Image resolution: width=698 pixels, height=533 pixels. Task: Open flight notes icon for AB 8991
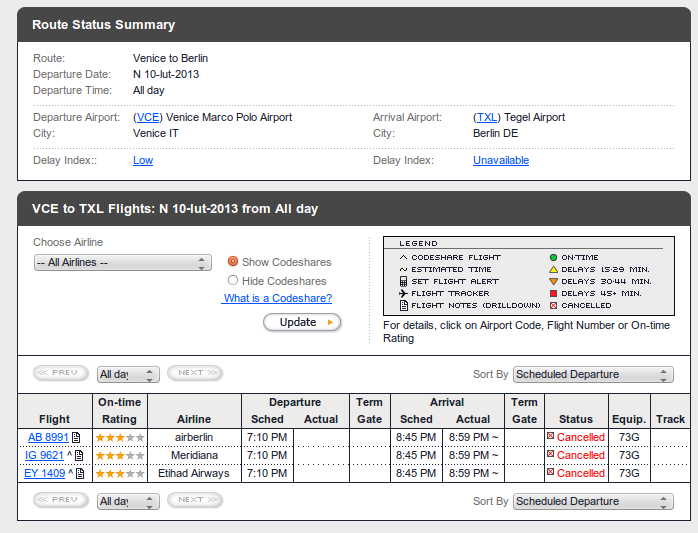(76, 438)
